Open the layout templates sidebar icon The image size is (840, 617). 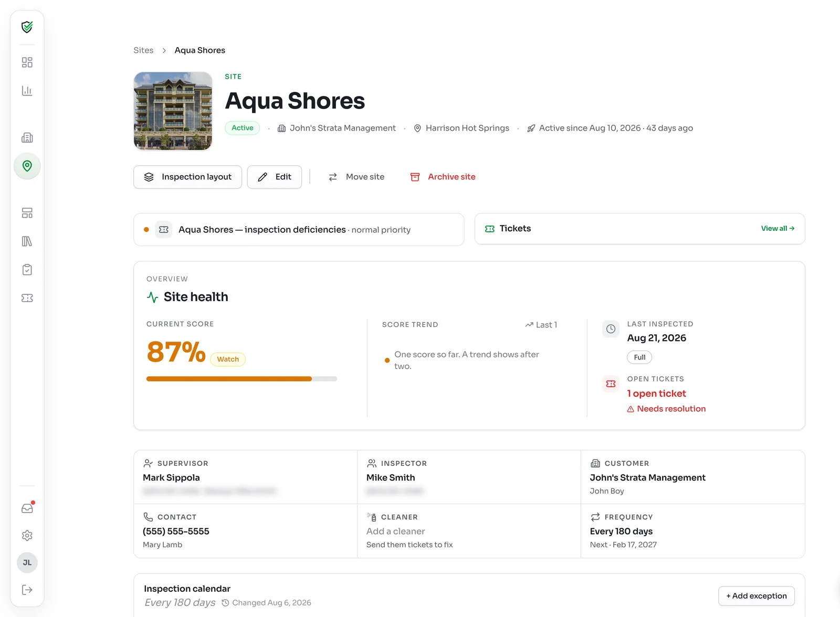click(27, 213)
